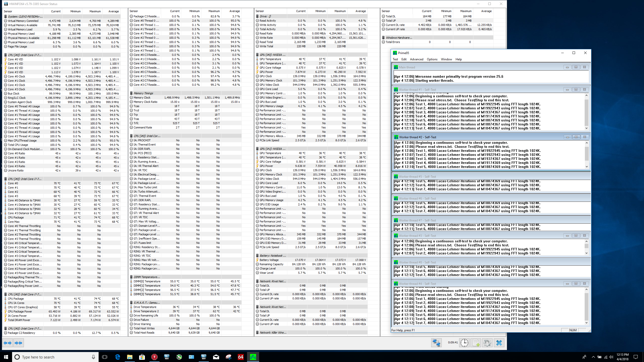Reset sensor values with clock button

pyautogui.click(x=464, y=343)
